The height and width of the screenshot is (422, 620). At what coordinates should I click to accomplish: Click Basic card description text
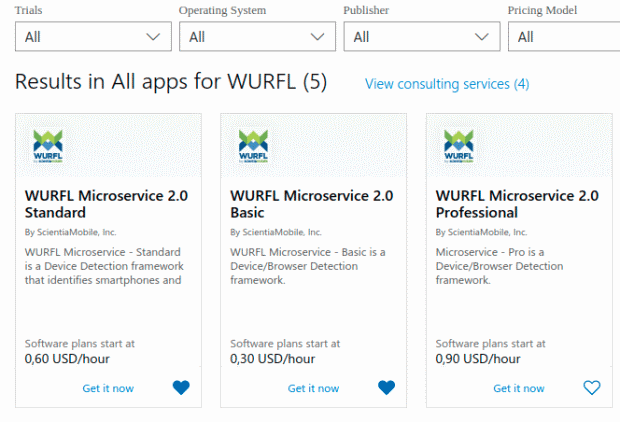[x=308, y=266]
